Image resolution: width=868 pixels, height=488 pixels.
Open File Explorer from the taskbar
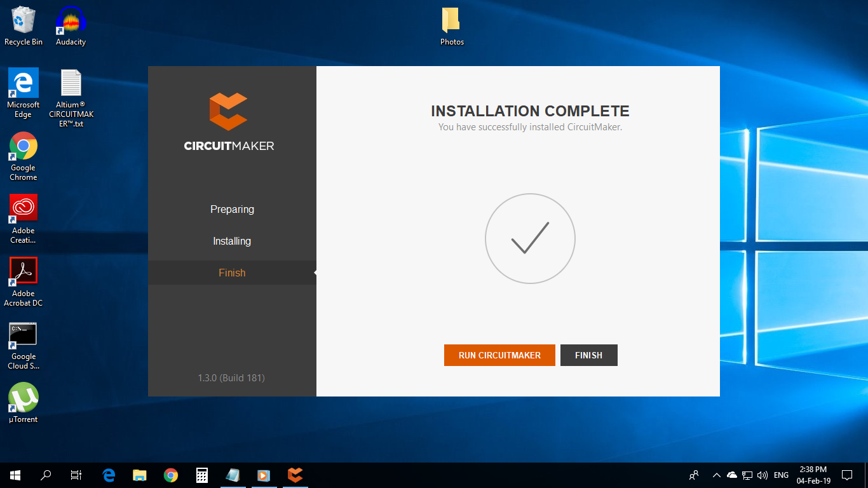pos(140,475)
